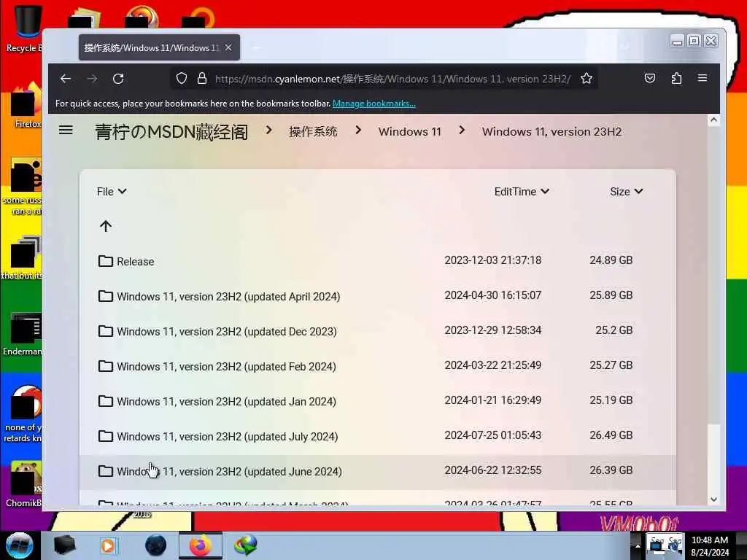Click the edit time 2023-12-29 12:58:34
This screenshot has width=747, height=560.
[x=493, y=330]
